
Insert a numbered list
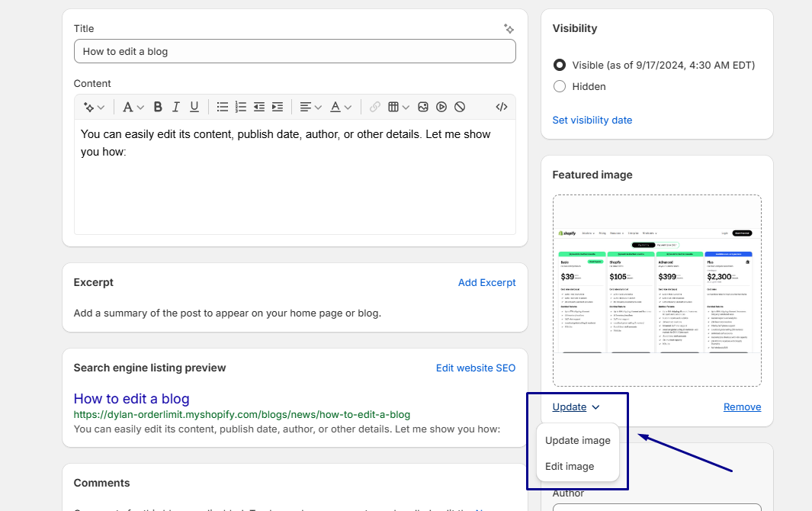(241, 107)
